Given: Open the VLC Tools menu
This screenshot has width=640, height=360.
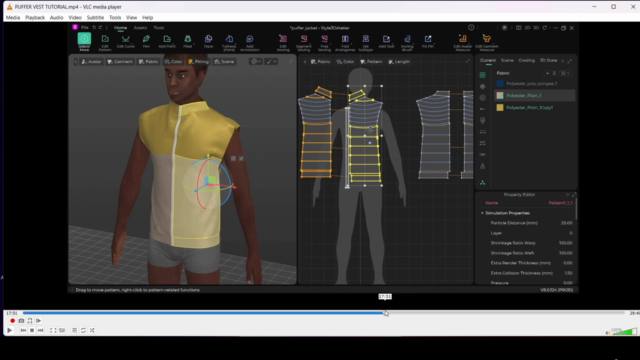Looking at the screenshot, I should pyautogui.click(x=115, y=18).
